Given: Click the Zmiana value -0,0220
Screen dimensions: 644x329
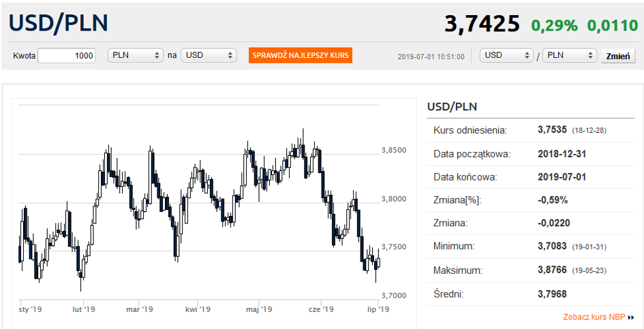Looking at the screenshot, I should click(554, 223).
